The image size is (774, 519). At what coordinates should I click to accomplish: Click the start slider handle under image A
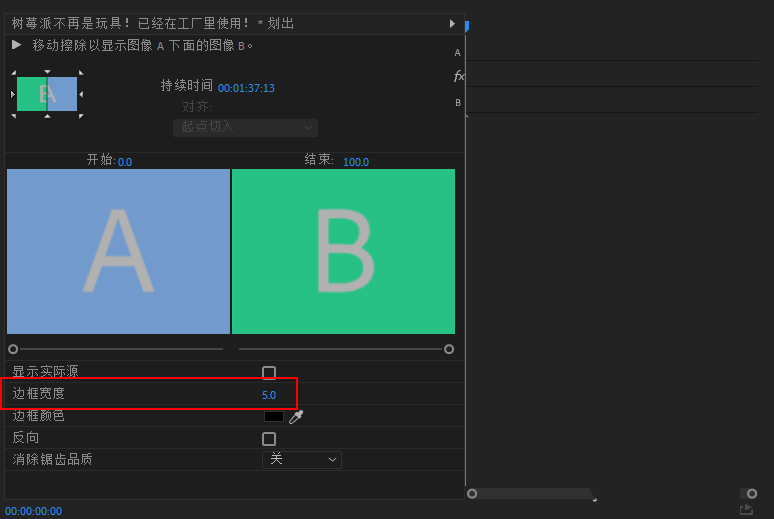[x=13, y=349]
